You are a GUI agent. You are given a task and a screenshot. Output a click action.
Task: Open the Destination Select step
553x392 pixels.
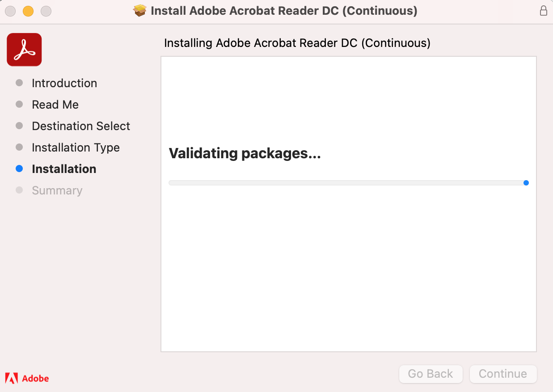(x=81, y=126)
